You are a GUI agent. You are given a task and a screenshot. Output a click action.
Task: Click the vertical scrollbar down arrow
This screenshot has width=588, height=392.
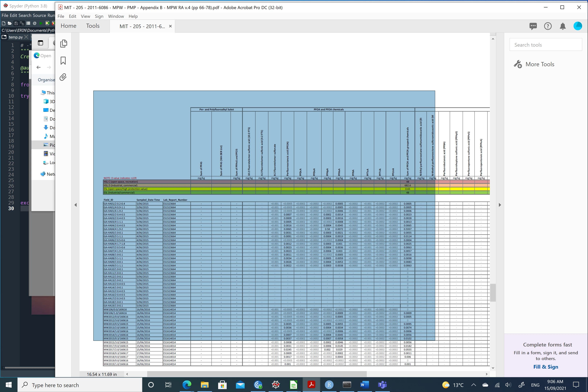pyautogui.click(x=493, y=368)
